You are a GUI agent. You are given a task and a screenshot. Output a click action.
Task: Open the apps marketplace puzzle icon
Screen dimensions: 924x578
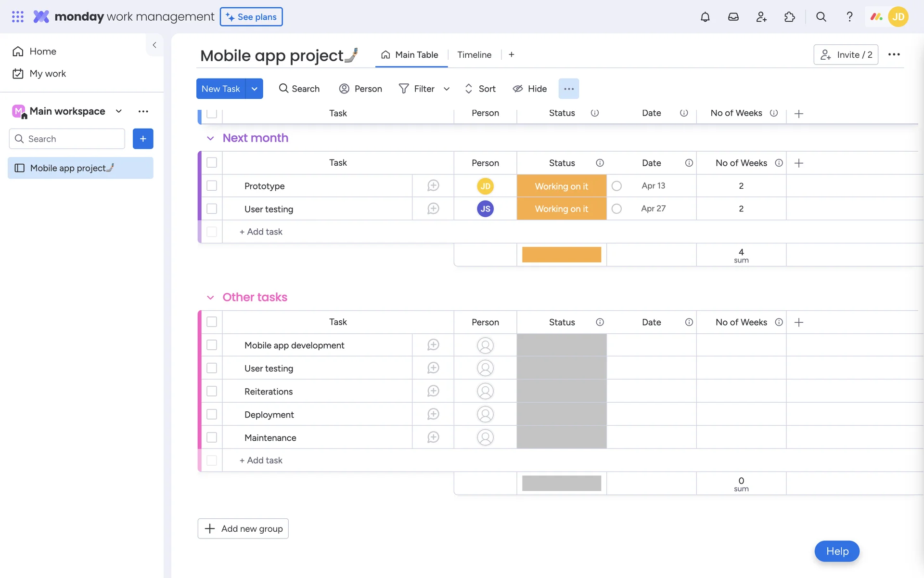tap(789, 17)
